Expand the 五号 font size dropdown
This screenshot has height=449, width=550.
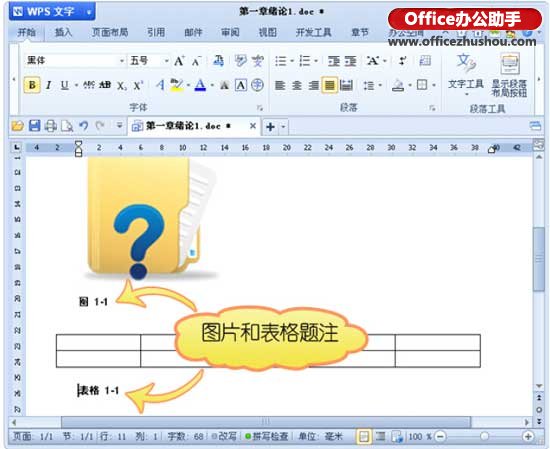[166, 61]
